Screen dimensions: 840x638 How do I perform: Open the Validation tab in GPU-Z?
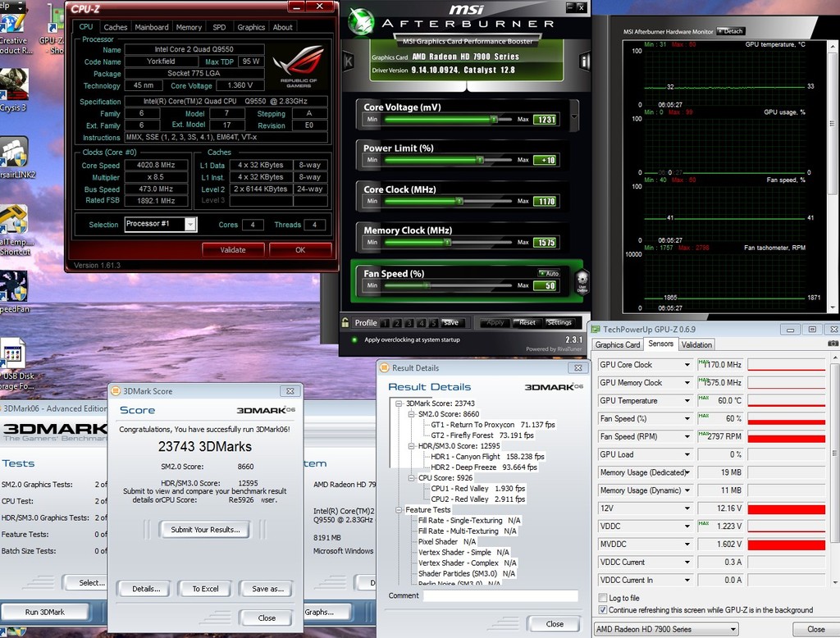pos(696,344)
